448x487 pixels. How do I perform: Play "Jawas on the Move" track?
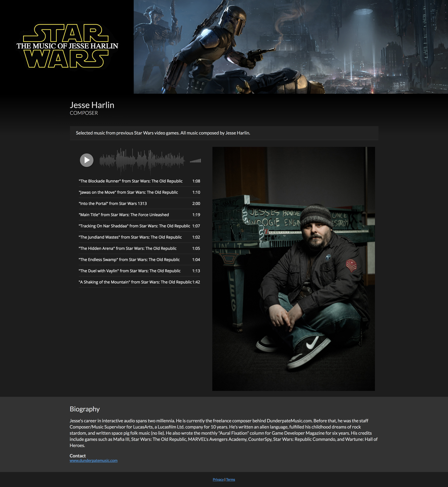click(x=139, y=192)
